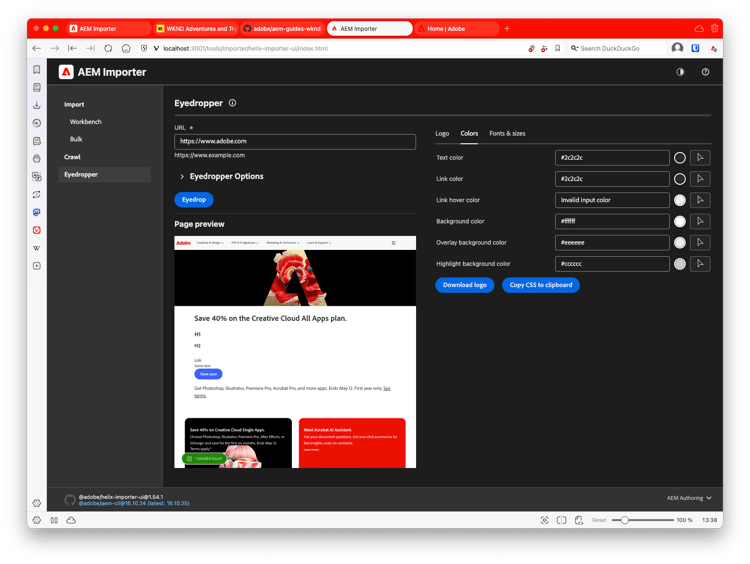Viewport: 750px width, 564px height.
Task: Click the Bitwarden extension icon
Action: pos(695,48)
